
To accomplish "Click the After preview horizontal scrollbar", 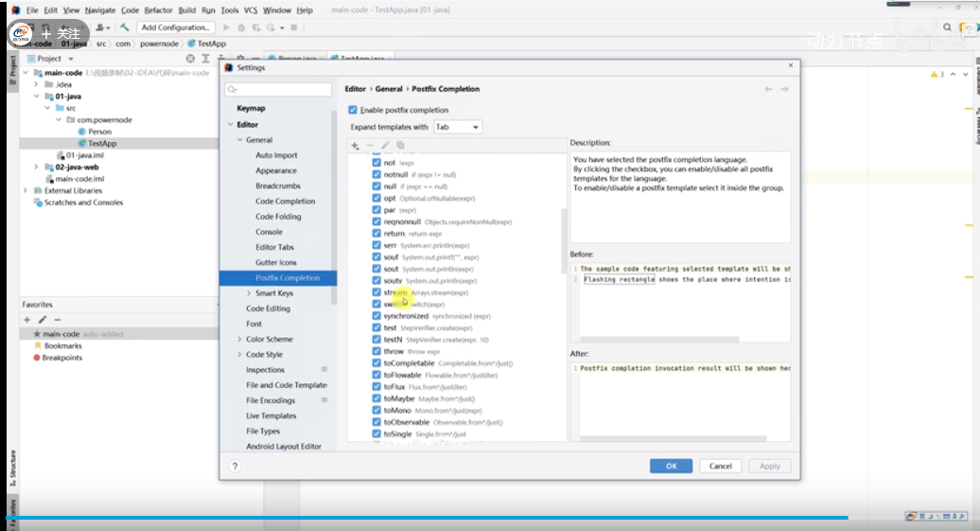I will pos(674,438).
